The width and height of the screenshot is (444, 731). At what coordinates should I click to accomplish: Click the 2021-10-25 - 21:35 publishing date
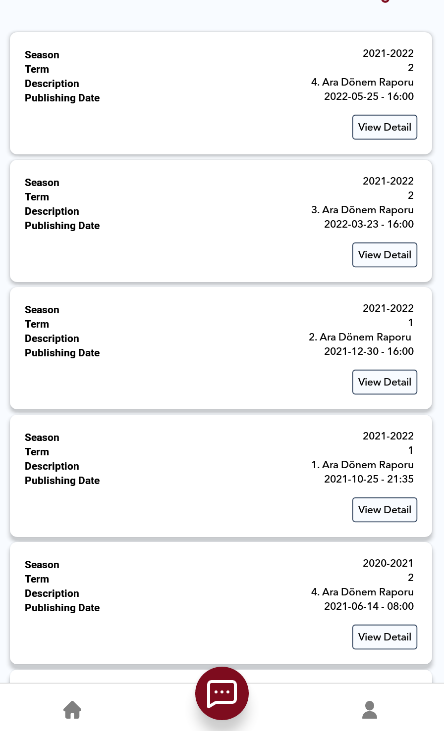click(369, 479)
